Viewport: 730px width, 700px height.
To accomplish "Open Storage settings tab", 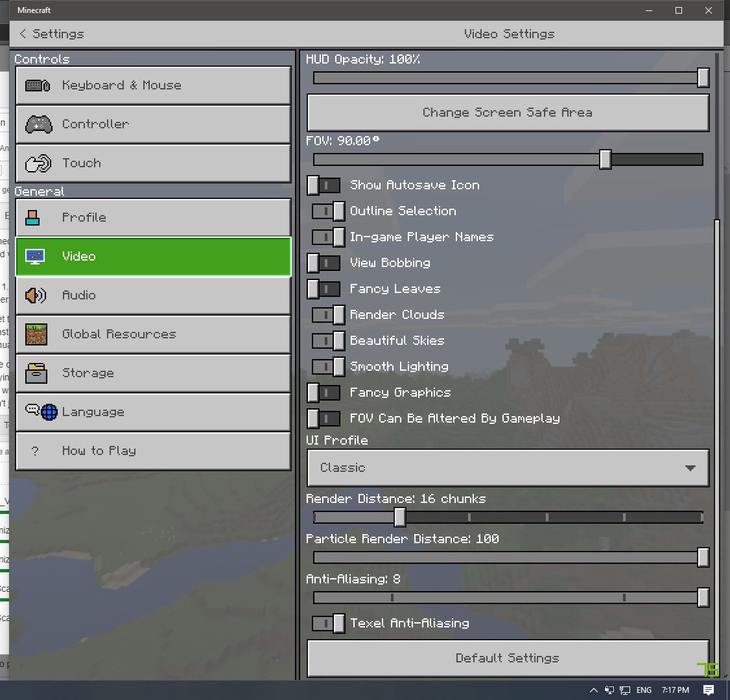I will pyautogui.click(x=153, y=373).
